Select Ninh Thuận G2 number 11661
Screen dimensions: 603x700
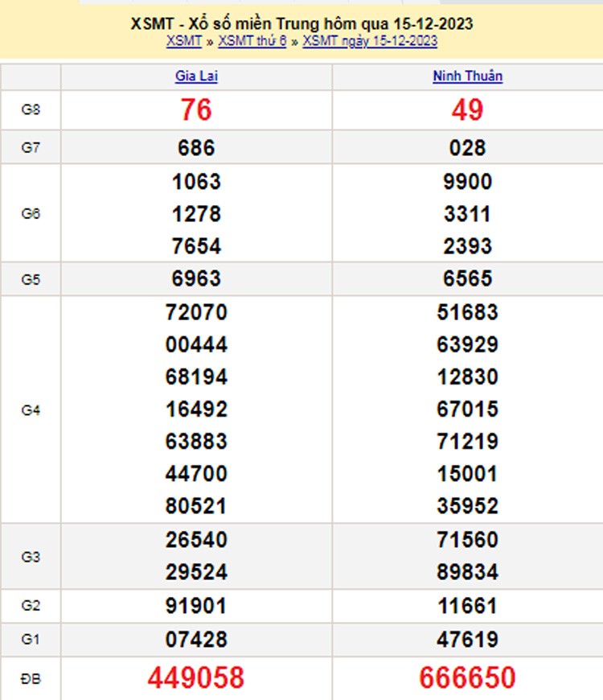[x=467, y=606]
